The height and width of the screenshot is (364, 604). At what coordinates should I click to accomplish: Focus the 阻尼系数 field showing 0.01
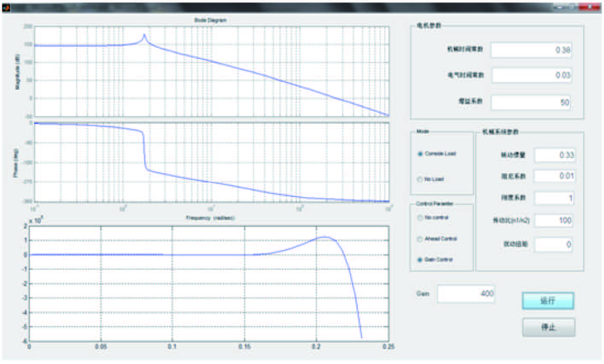coord(554,176)
